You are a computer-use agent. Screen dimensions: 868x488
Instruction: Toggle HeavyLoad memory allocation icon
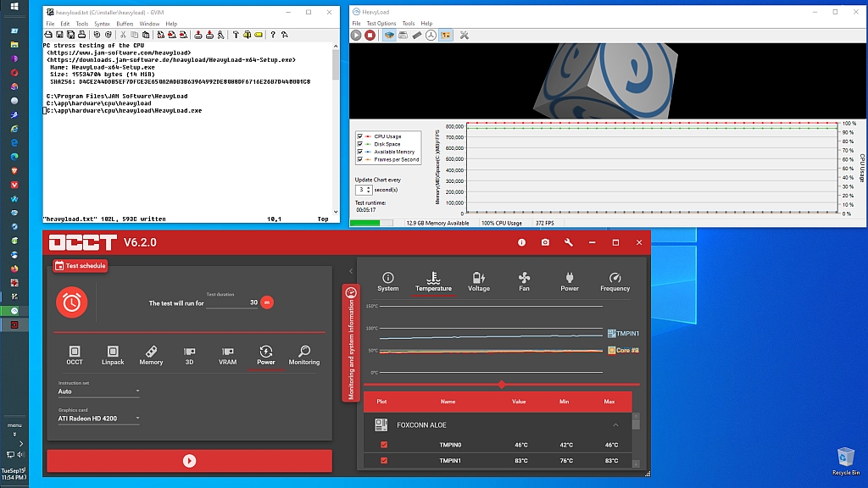pyautogui.click(x=417, y=36)
